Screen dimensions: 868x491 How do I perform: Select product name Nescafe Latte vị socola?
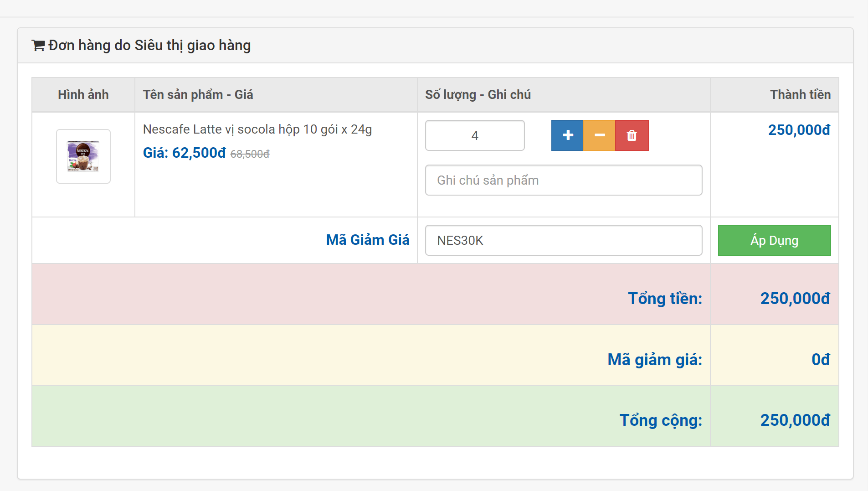[x=257, y=129]
